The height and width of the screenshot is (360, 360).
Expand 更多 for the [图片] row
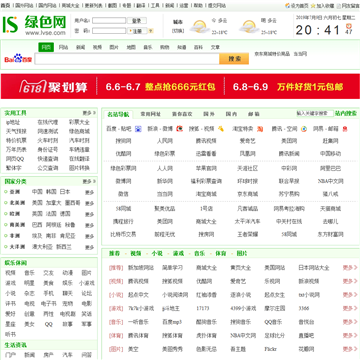point(350,349)
